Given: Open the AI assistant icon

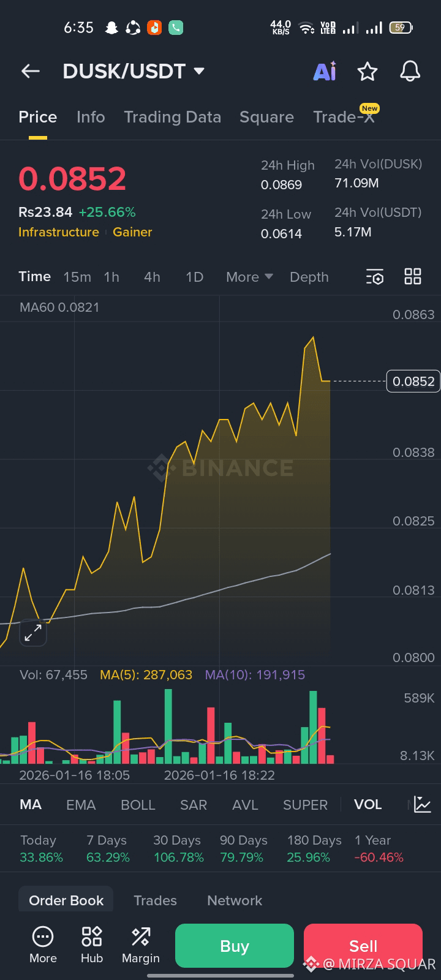Looking at the screenshot, I should coord(325,72).
